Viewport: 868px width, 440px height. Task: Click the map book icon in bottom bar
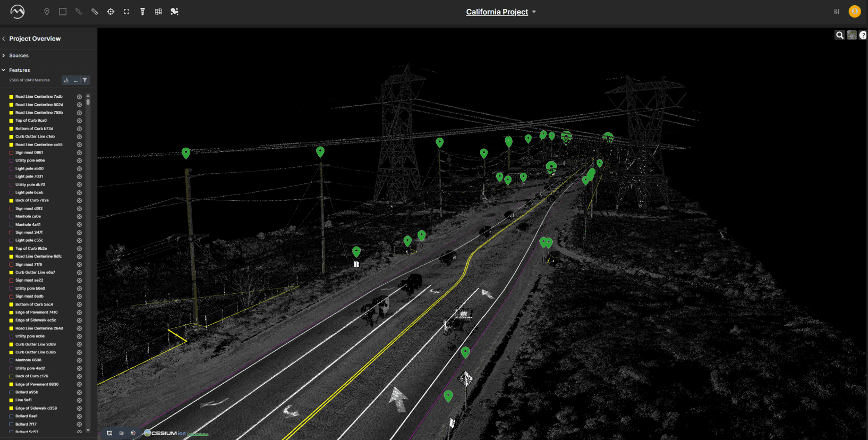109,433
